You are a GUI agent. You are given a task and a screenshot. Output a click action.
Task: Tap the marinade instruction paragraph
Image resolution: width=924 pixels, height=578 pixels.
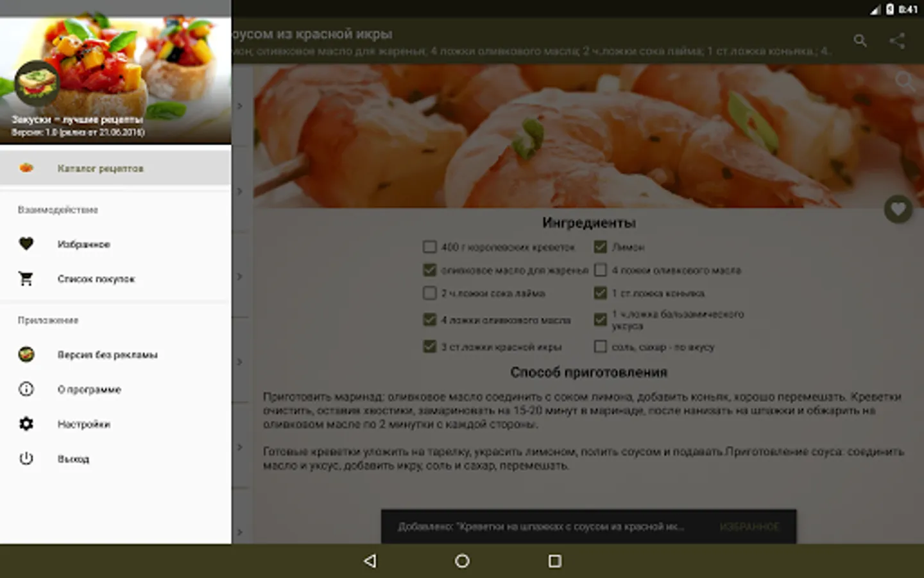tap(582, 410)
